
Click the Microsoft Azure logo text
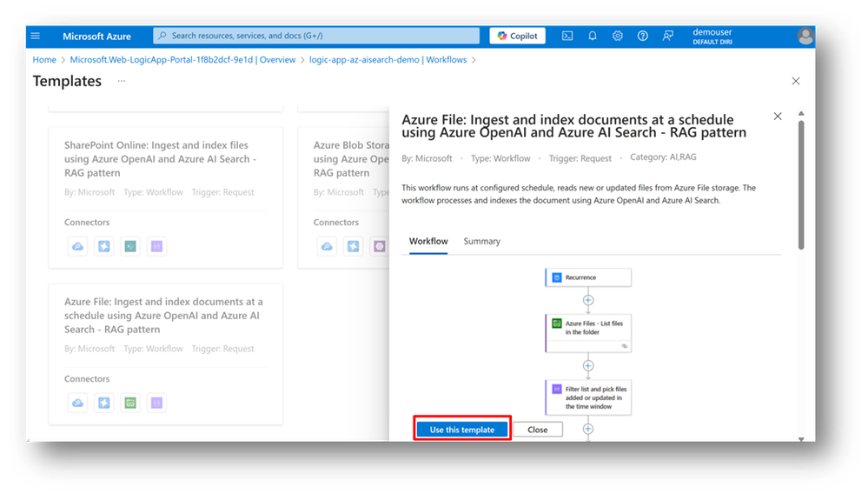[x=96, y=36]
